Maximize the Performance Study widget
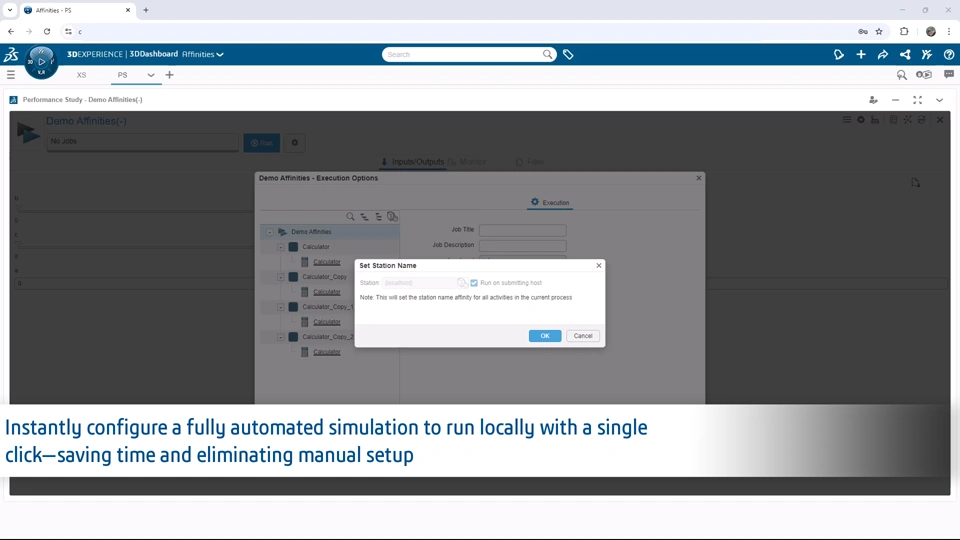 917,100
